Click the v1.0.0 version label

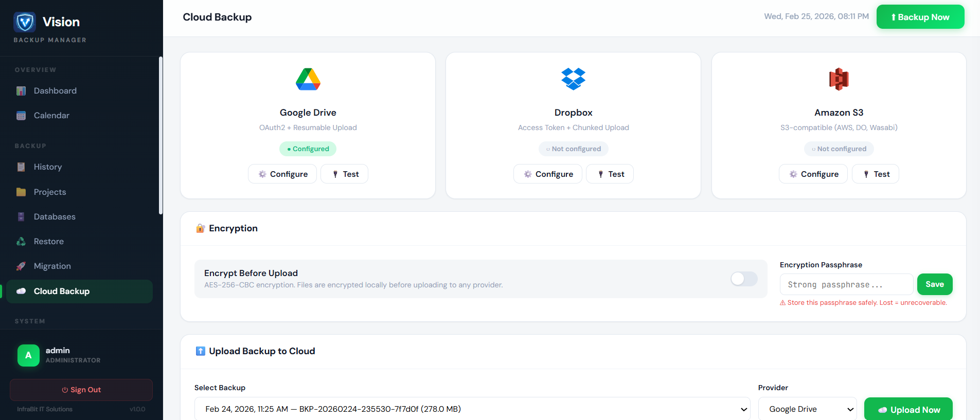coord(137,409)
